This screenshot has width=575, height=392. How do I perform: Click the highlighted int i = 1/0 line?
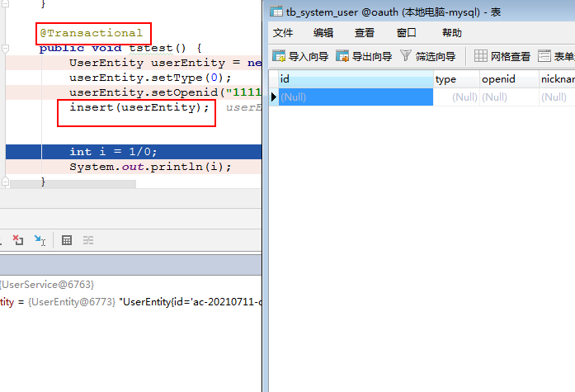[x=134, y=152]
